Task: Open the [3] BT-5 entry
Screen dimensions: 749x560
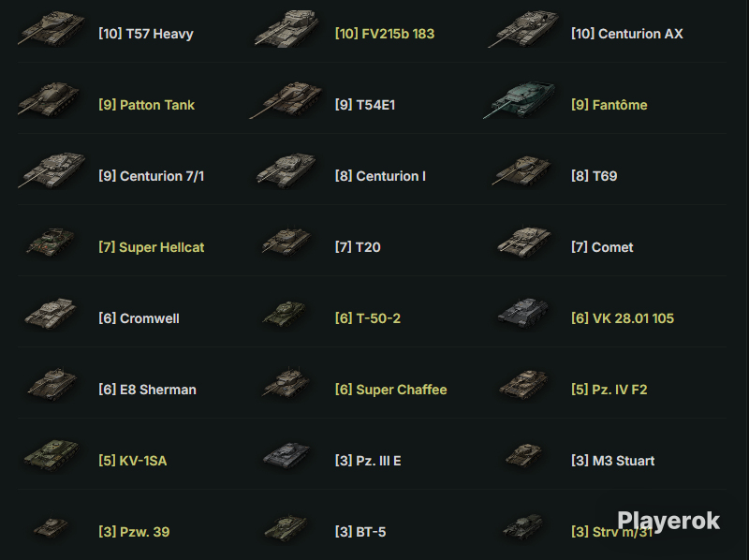Action: pos(360,532)
